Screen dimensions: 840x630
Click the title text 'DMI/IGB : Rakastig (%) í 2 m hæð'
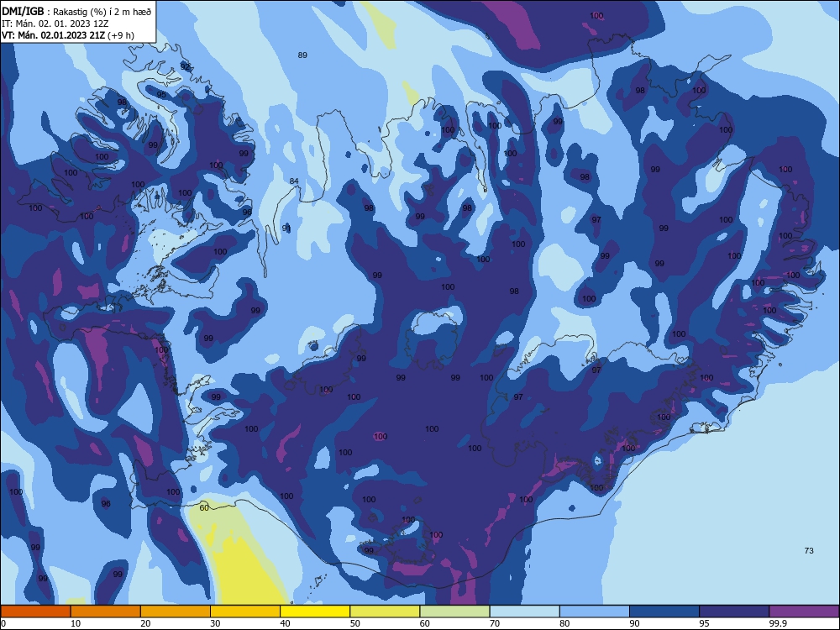click(x=76, y=11)
